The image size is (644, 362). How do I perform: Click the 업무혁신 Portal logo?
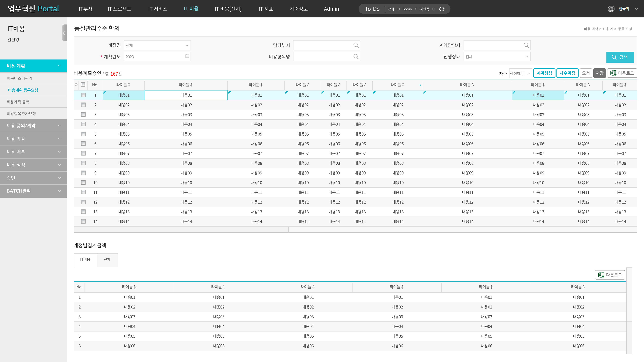(33, 9)
